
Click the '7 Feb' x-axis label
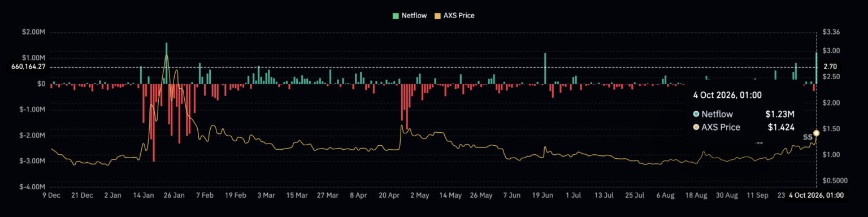point(205,196)
